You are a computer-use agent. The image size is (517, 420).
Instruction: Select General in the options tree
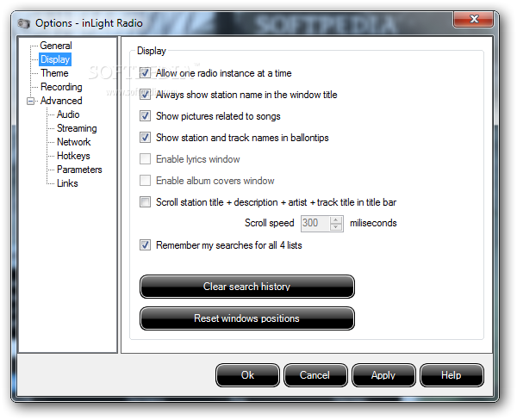click(56, 46)
